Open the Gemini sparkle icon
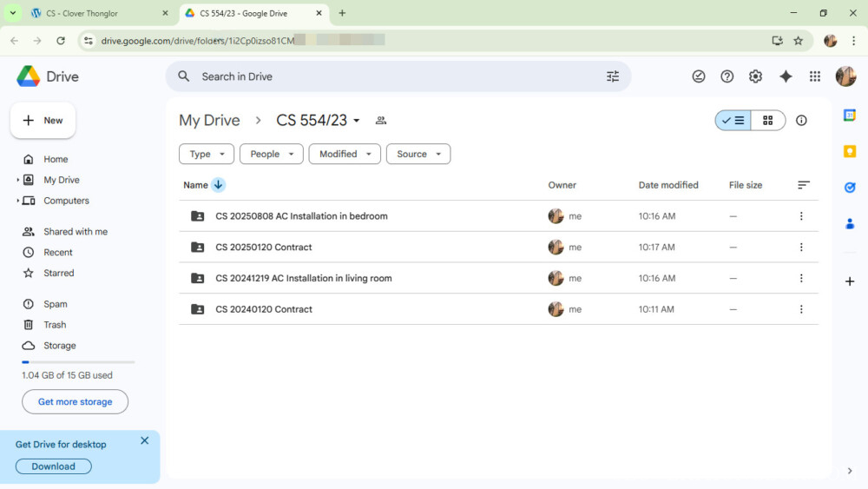The width and height of the screenshot is (868, 489). [786, 76]
